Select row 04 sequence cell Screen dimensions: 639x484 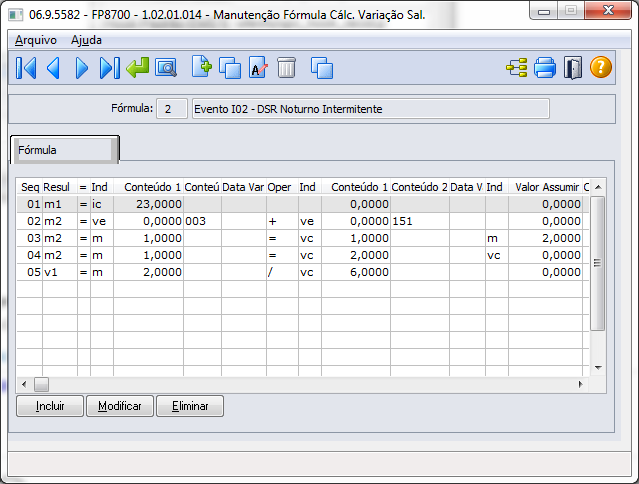click(30, 255)
